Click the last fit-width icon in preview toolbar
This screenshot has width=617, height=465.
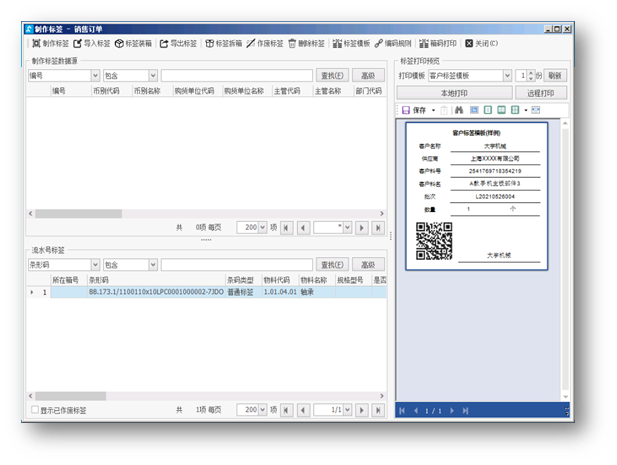tap(536, 110)
